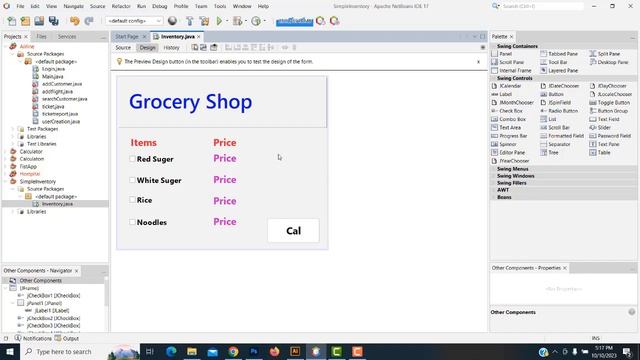This screenshot has height=360, width=640.
Task: Switch to the Services tab
Action: point(67,37)
